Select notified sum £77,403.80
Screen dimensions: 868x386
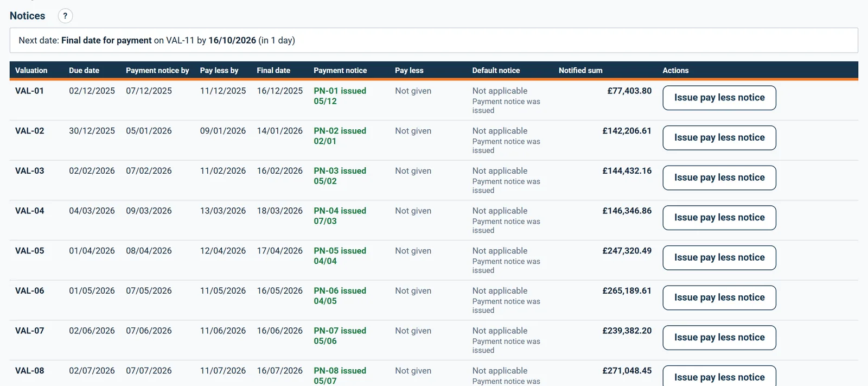pyautogui.click(x=629, y=91)
